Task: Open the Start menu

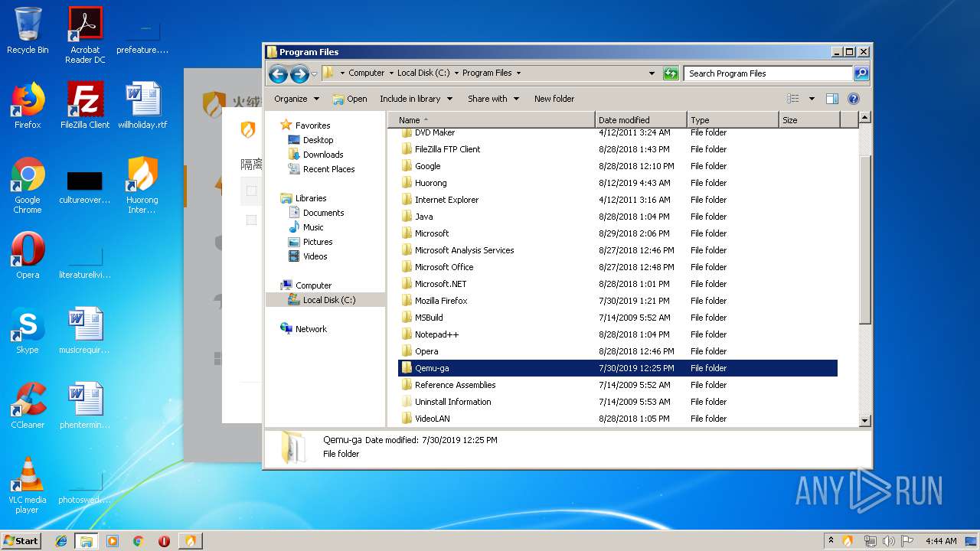Action: (x=21, y=540)
